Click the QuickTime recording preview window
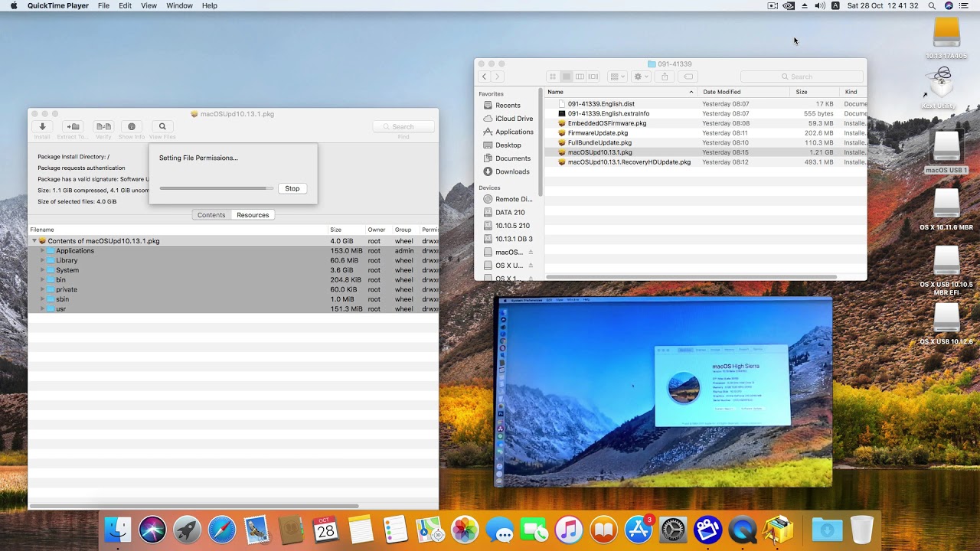 click(x=663, y=392)
